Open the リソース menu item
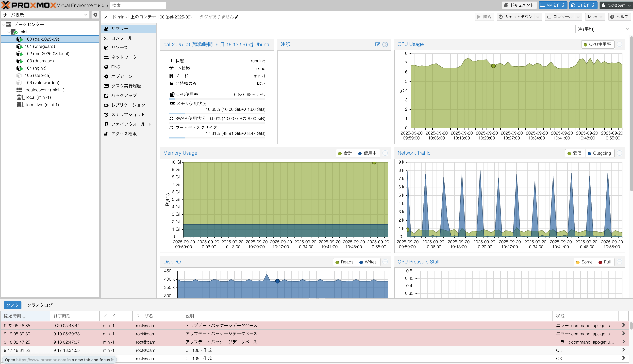 [119, 47]
